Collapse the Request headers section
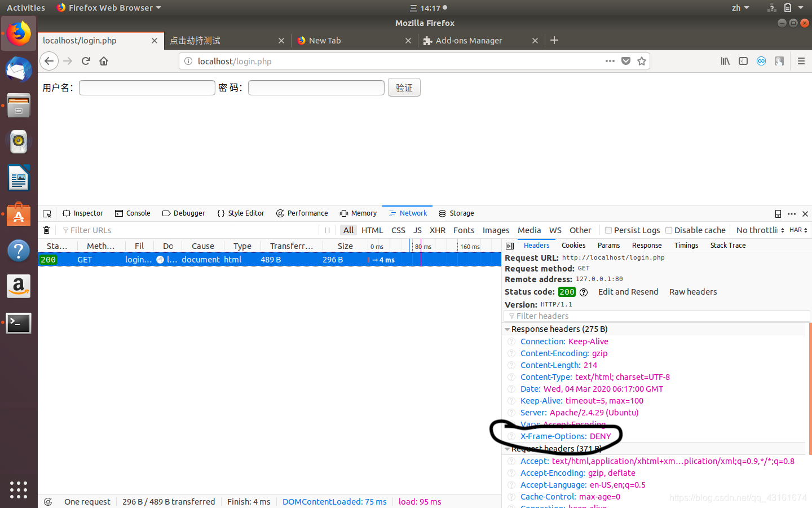The width and height of the screenshot is (812, 508). tap(507, 449)
